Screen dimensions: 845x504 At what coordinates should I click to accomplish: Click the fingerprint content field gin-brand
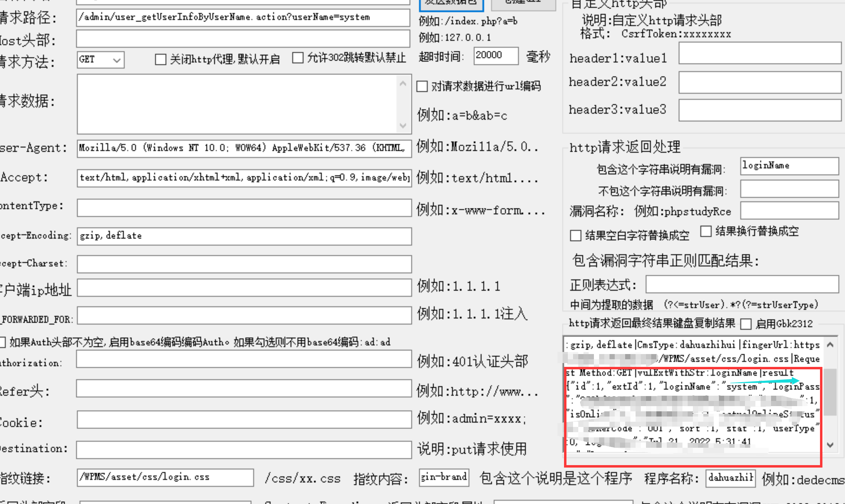point(444,478)
